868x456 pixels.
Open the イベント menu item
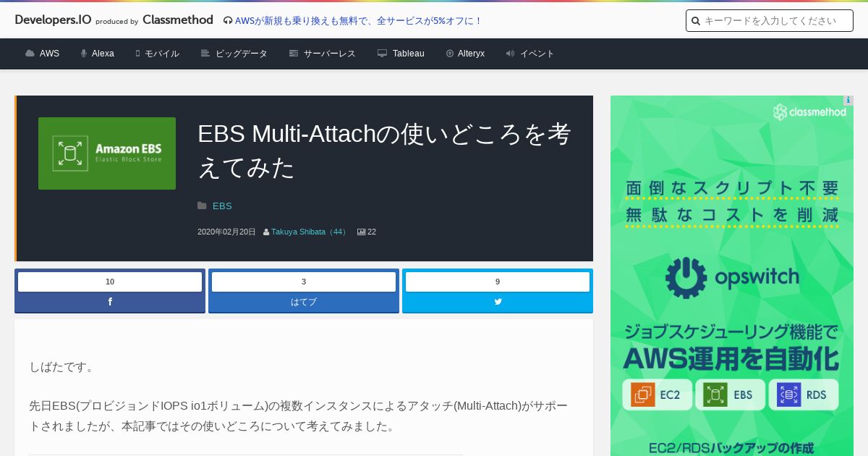pos(537,54)
